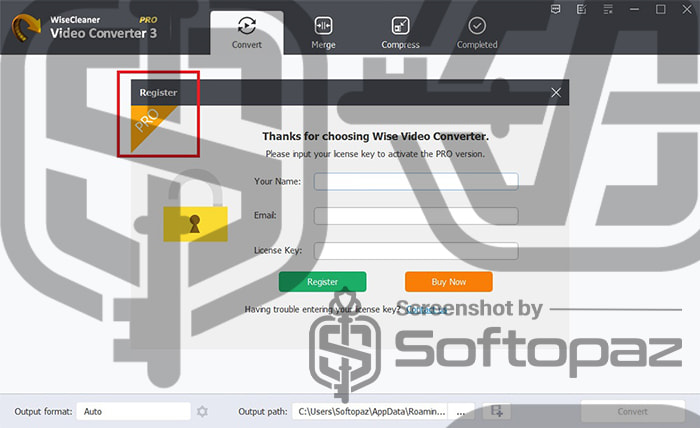Screen dimensions: 700x428
Task: Click the WiseCleaner Video Converter logo
Action: 26,28
